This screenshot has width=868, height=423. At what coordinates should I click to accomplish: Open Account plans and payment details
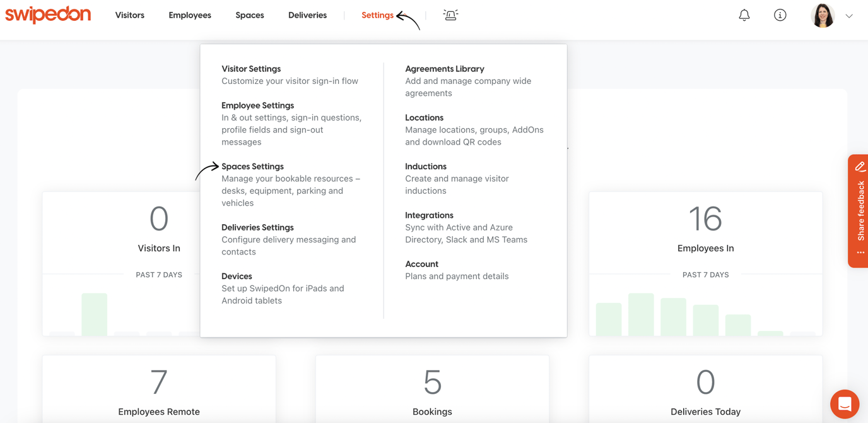pos(421,263)
